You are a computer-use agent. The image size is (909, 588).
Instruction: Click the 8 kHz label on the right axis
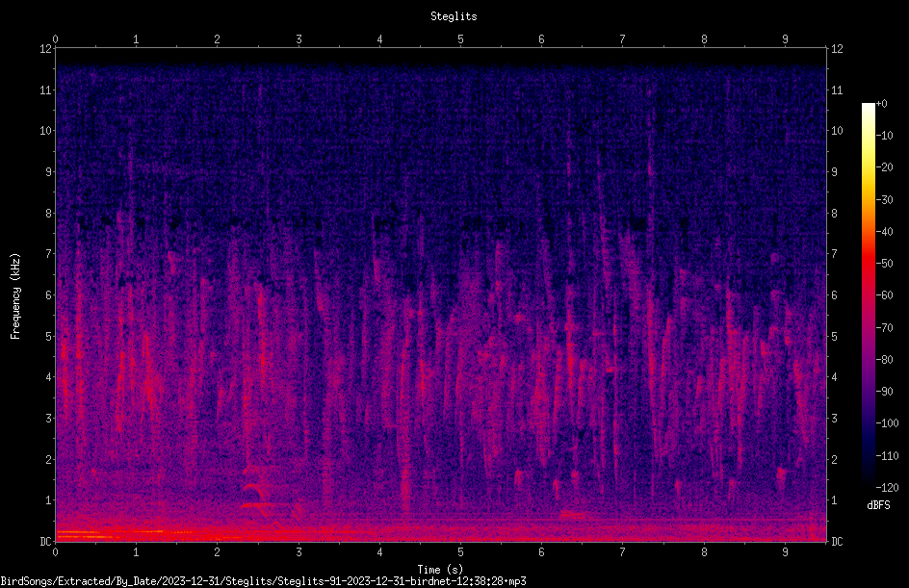point(834,213)
